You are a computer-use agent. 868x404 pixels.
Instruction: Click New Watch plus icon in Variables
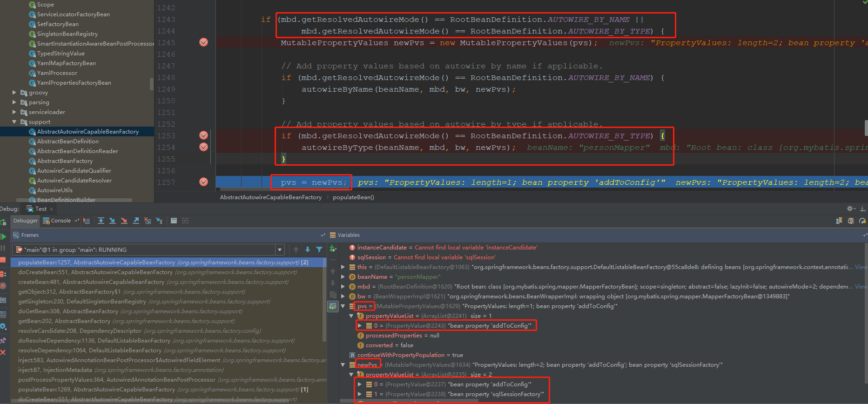coord(333,249)
